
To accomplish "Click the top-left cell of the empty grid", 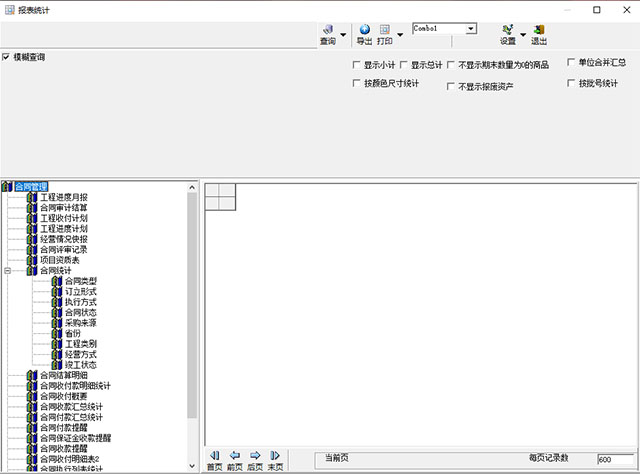I will (x=212, y=190).
